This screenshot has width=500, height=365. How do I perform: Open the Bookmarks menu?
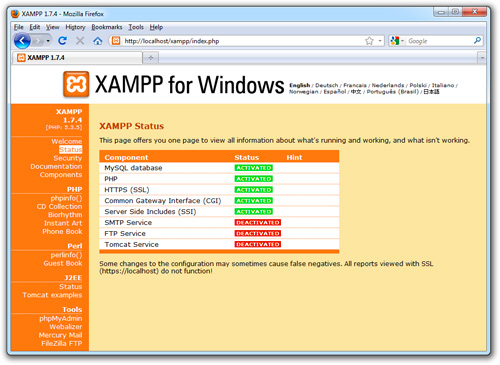click(x=107, y=27)
